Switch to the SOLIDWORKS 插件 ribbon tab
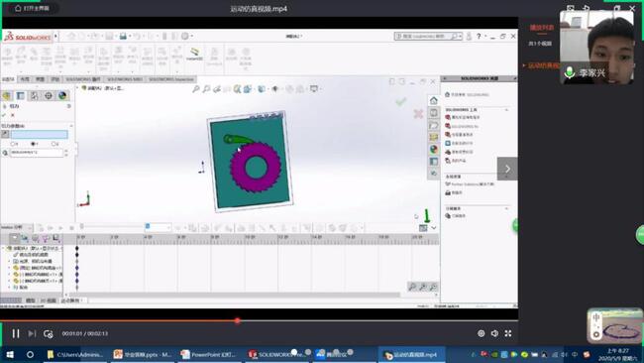The height and width of the screenshot is (363, 644). 83,79
